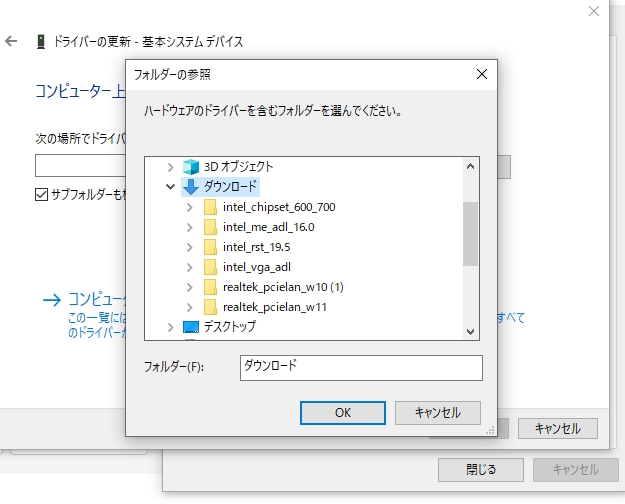Image resolution: width=625 pixels, height=504 pixels.
Task: Select the realtek_pcielan_w11 folder name
Action: pyautogui.click(x=275, y=307)
